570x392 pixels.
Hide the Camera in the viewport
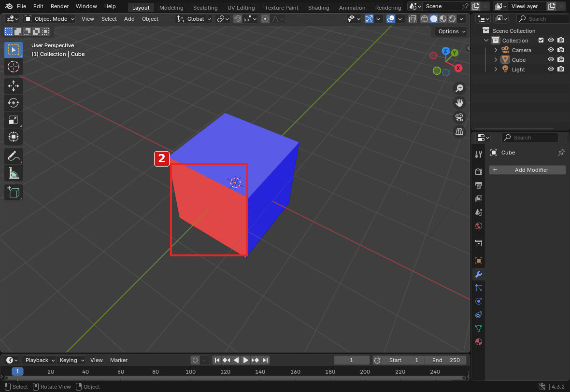pos(551,50)
